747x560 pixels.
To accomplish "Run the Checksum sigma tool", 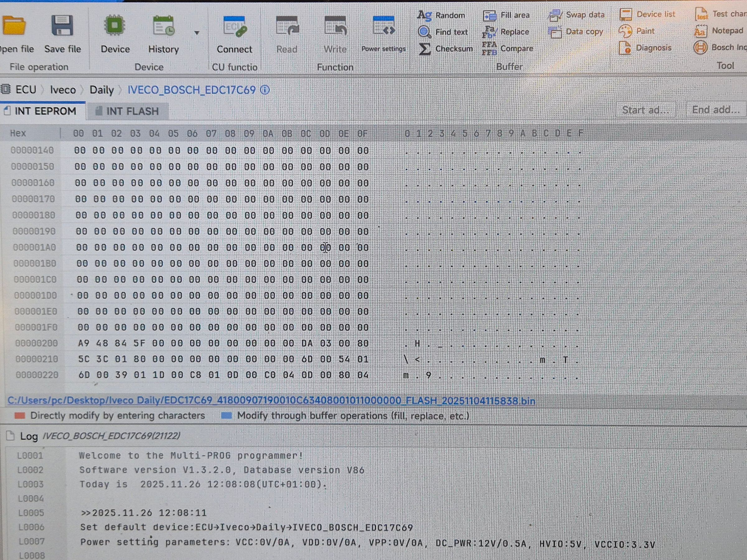I will click(x=425, y=49).
